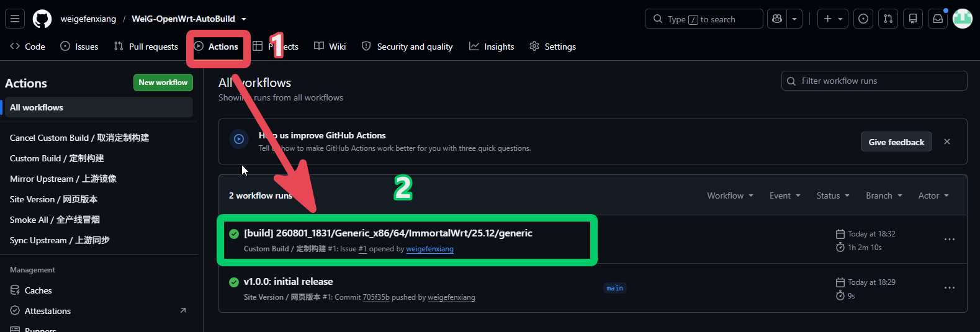Click the 1h 2m 10s duration
The image size is (980, 332).
865,248
